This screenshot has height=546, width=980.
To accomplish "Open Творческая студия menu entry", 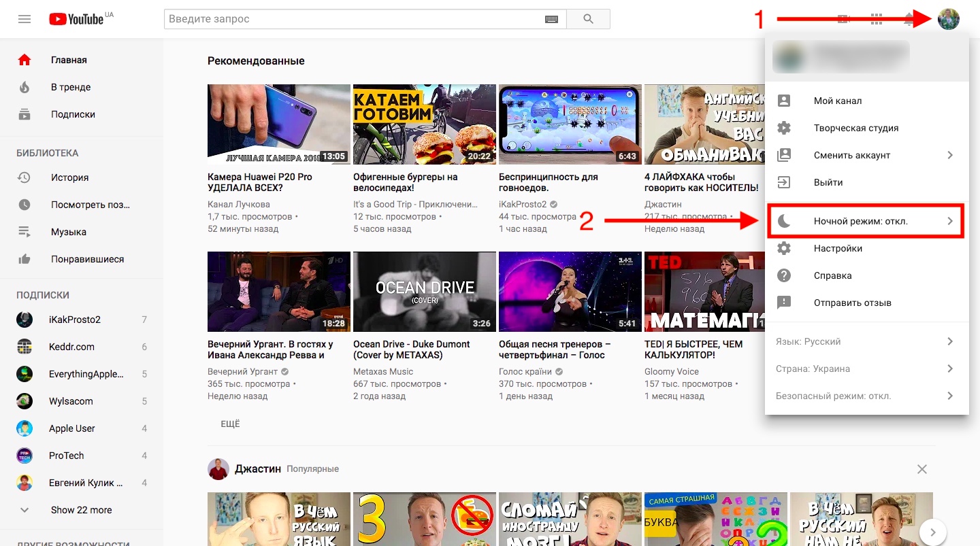I will pyautogui.click(x=867, y=128).
